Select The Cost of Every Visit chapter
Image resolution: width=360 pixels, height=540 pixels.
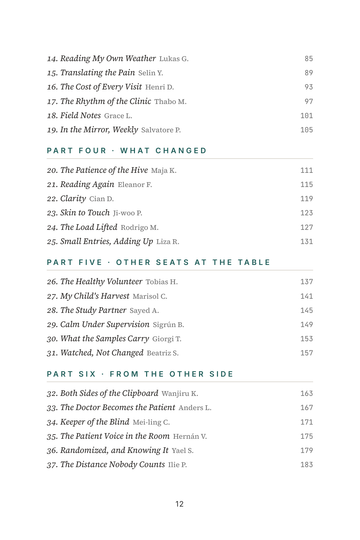point(180,87)
